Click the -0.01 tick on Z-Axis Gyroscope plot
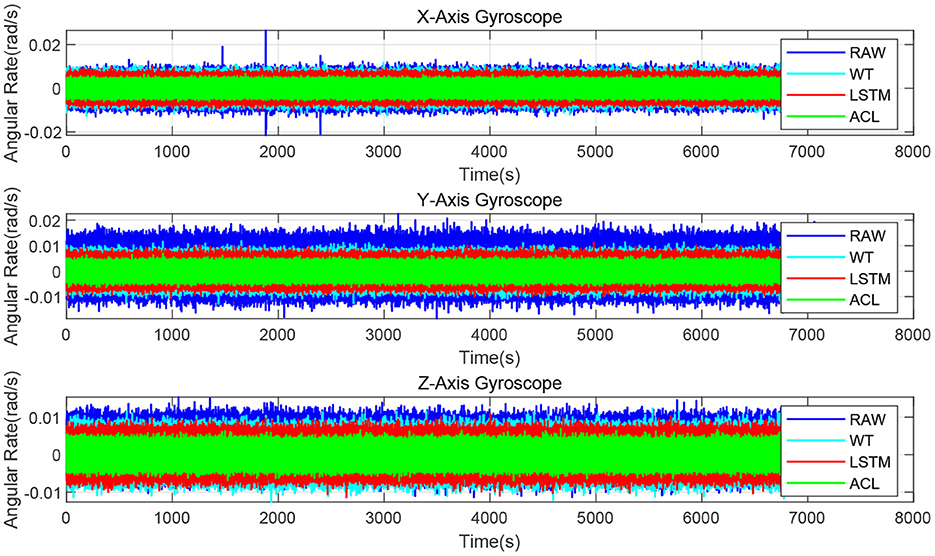Viewport: 935px width, 556px height. (42, 493)
